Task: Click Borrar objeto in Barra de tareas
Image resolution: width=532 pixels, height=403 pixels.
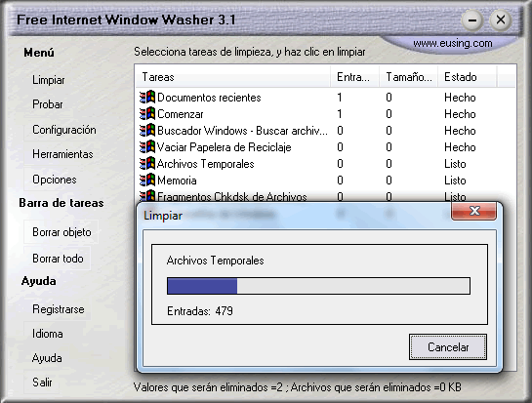Action: 61,232
